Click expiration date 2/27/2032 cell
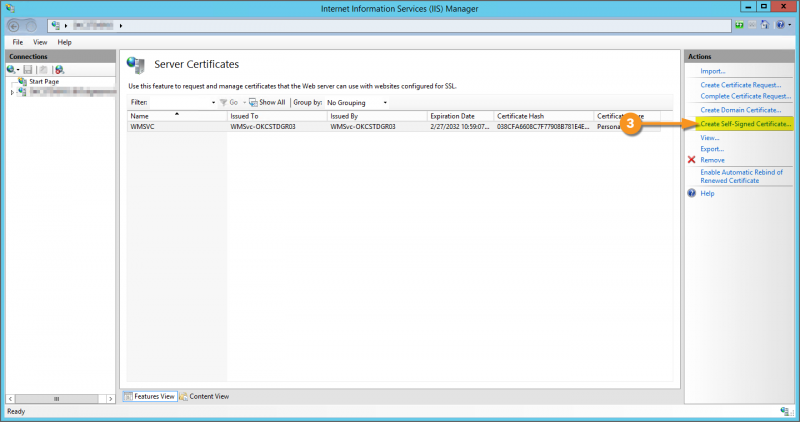800x422 pixels. point(460,127)
